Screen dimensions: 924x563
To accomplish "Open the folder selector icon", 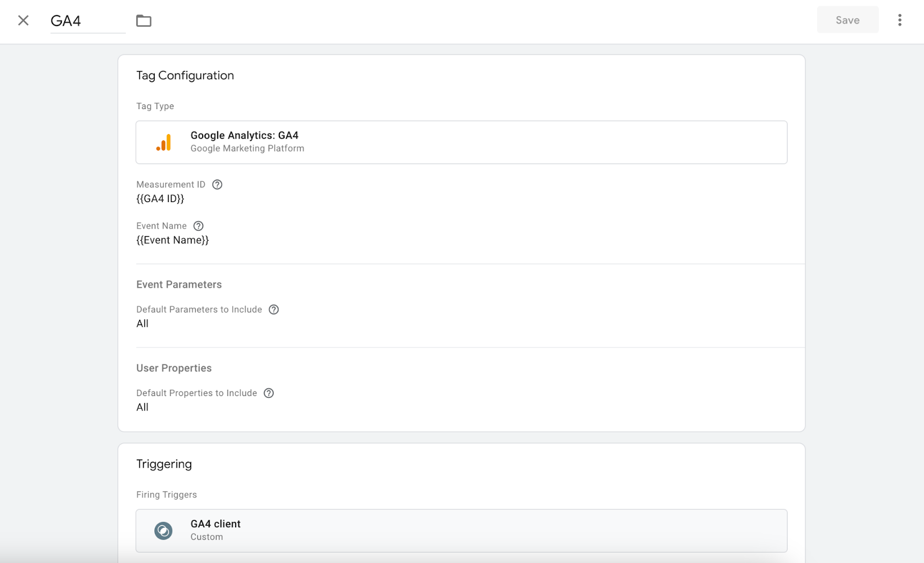I will pyautogui.click(x=144, y=21).
